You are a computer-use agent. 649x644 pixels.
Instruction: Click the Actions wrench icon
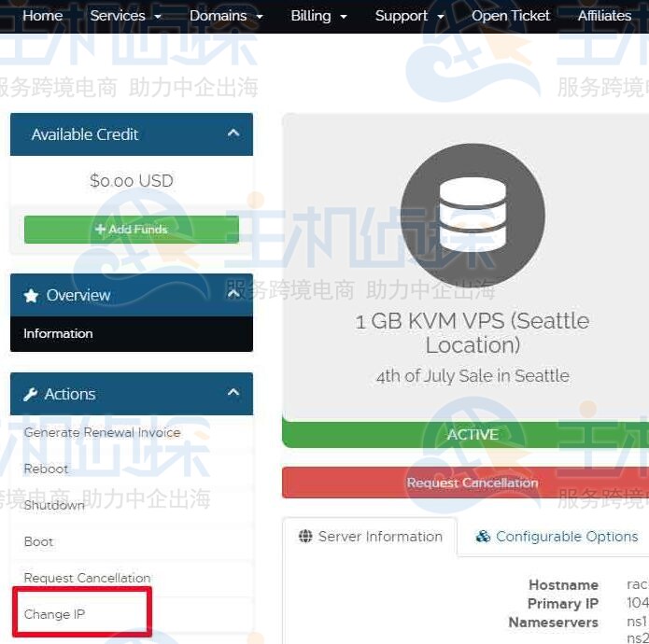[x=30, y=394]
